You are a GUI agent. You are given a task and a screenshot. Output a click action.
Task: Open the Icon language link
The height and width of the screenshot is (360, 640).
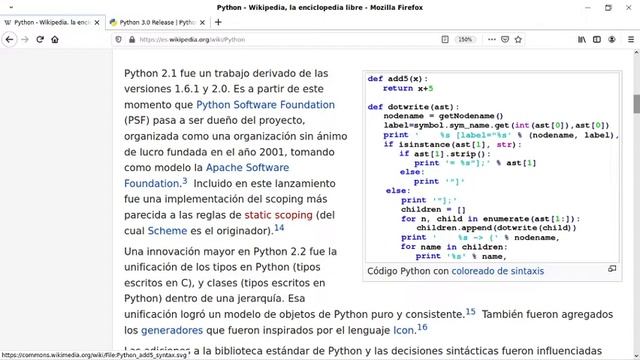pos(403,330)
